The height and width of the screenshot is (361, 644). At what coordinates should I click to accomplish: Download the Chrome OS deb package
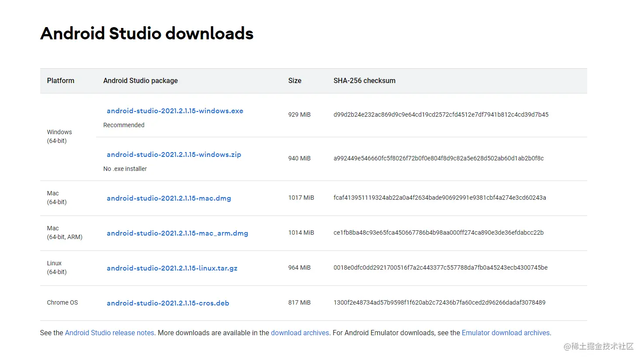coord(168,303)
